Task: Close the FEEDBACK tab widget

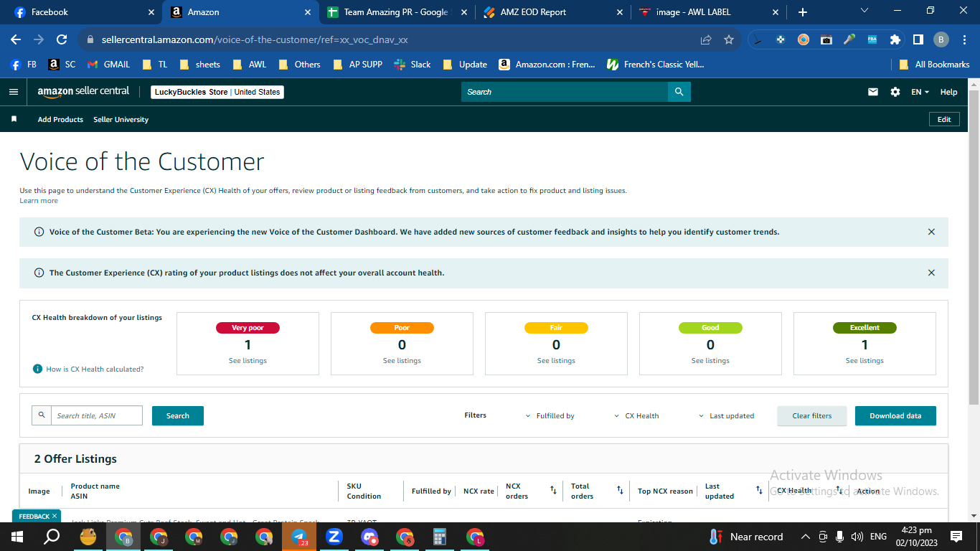Action: (55, 516)
